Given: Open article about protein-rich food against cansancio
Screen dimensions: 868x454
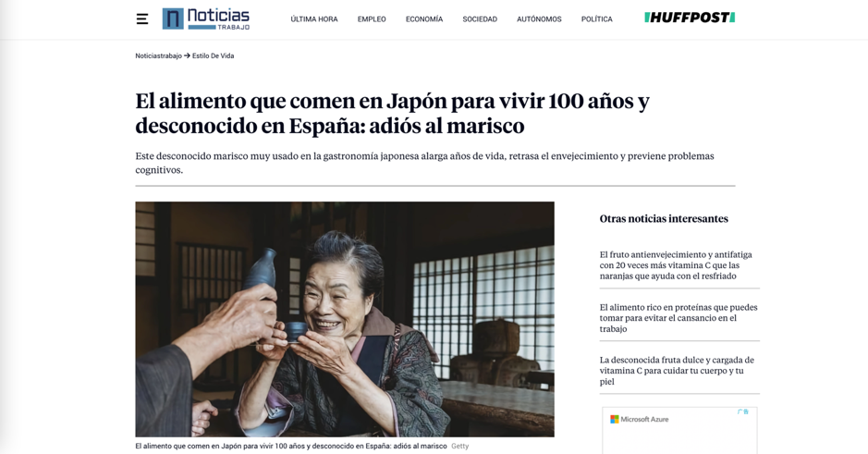Looking at the screenshot, I should coord(679,318).
